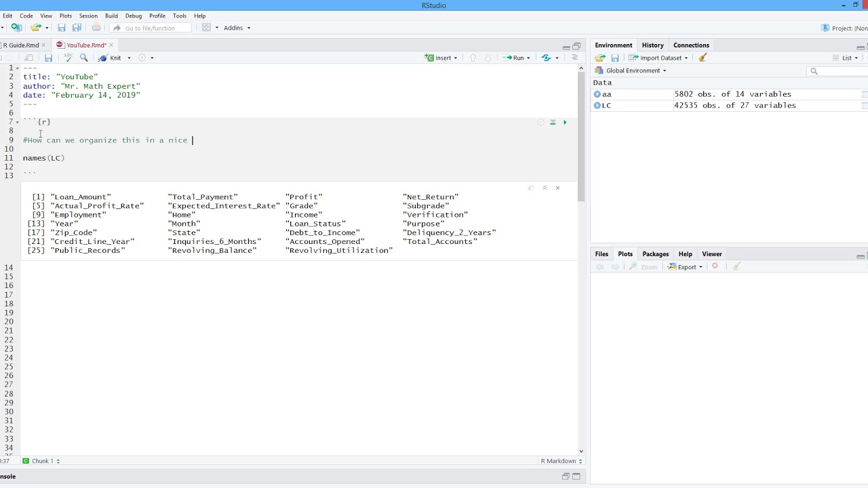Open find and replace magnifier

pos(84,58)
